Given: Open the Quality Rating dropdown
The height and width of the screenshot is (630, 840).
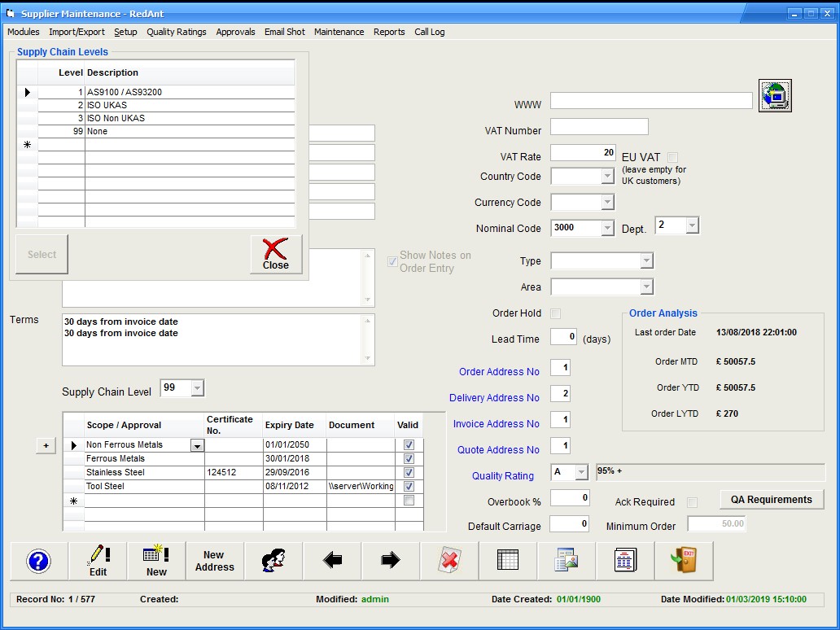Looking at the screenshot, I should coord(581,473).
